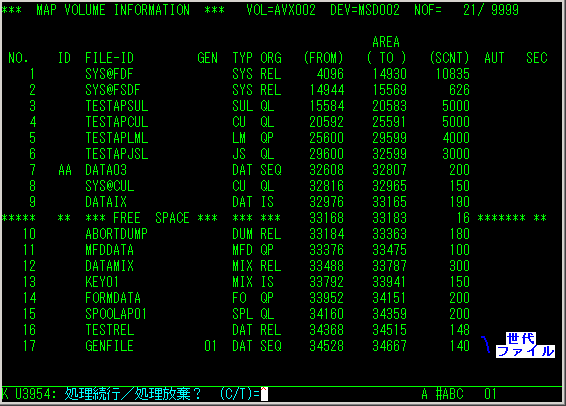Select the SYS@CUL file entry
566x406 pixels.
click(x=109, y=186)
